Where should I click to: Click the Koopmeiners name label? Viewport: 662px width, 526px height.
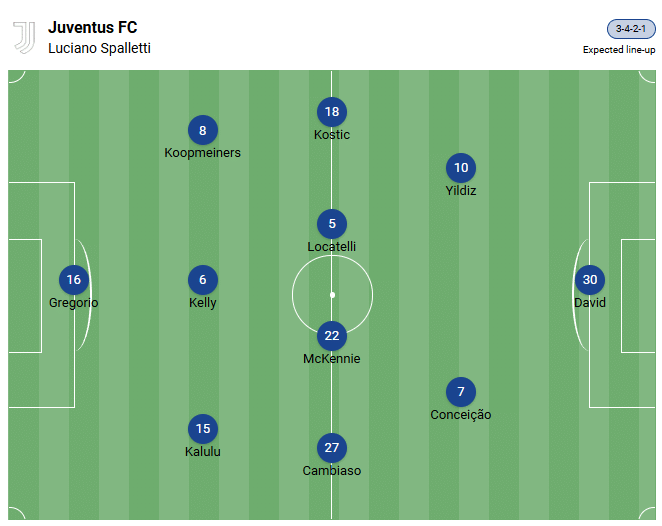pyautogui.click(x=203, y=153)
